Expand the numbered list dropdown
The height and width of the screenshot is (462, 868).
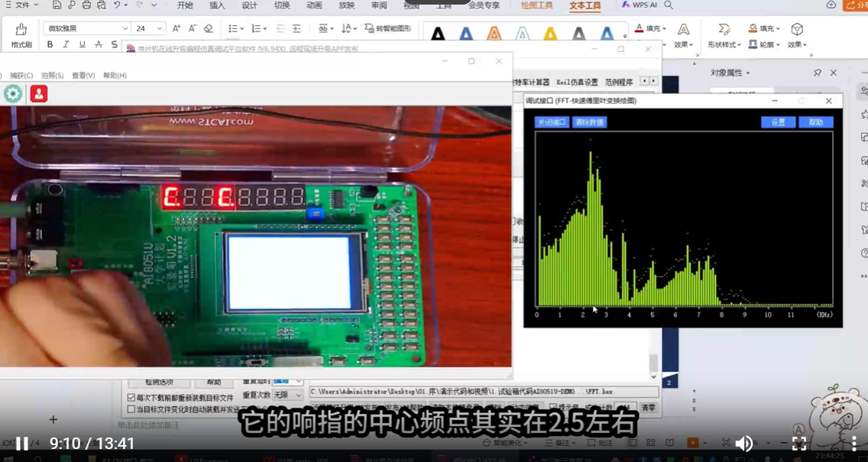(264, 29)
